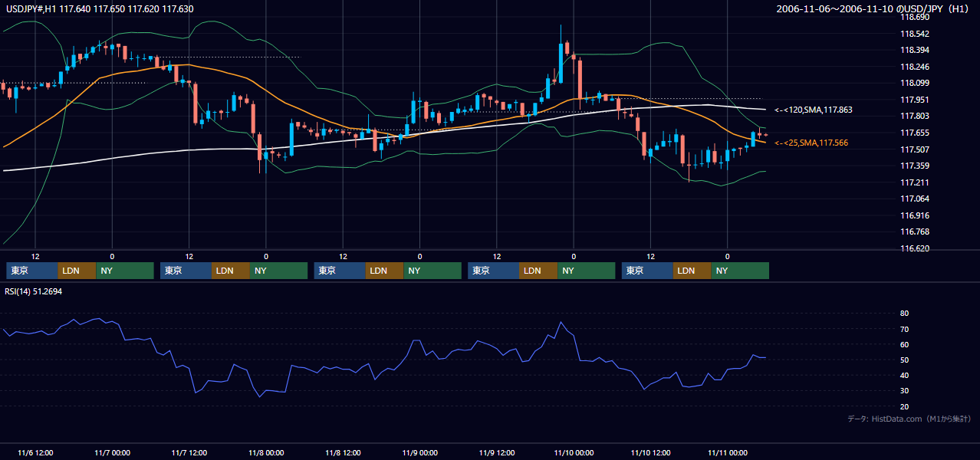Click the 11/9 00:00 time axis label
980x460 pixels.
(x=419, y=452)
